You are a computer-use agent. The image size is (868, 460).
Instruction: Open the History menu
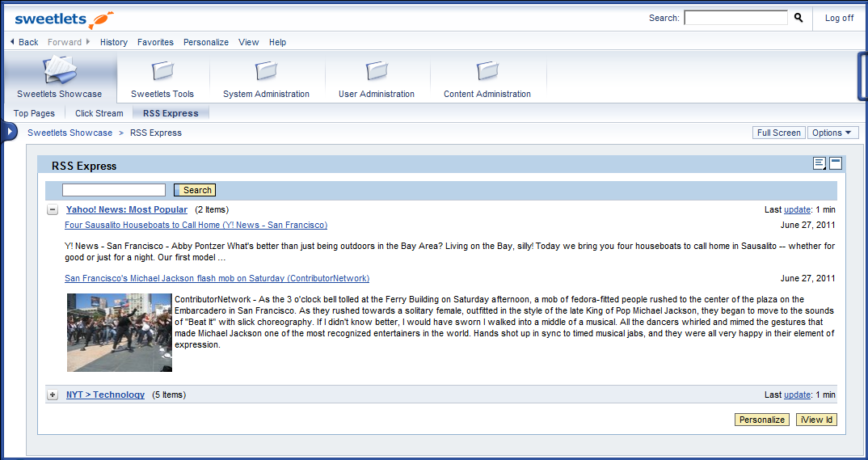pyautogui.click(x=114, y=42)
